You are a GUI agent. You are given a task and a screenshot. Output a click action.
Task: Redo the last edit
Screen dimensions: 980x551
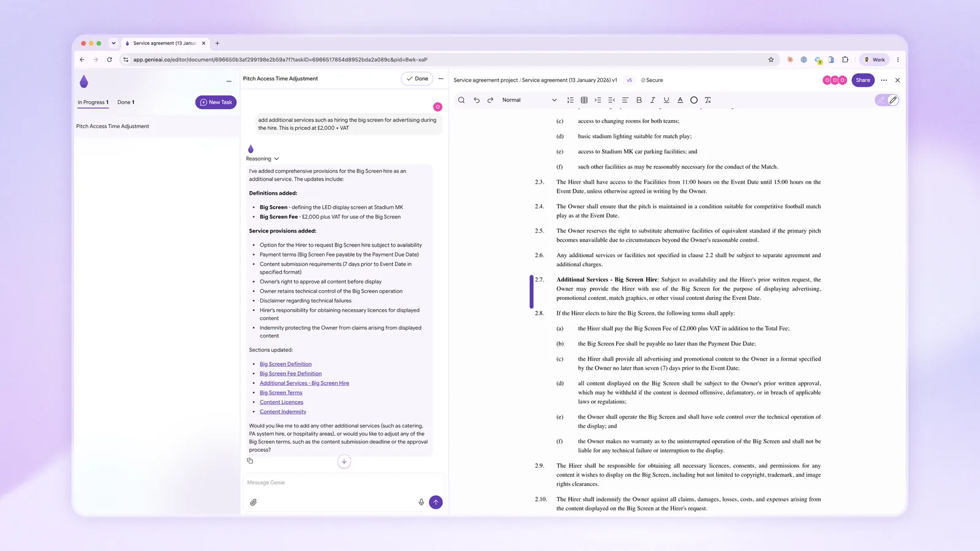[490, 100]
